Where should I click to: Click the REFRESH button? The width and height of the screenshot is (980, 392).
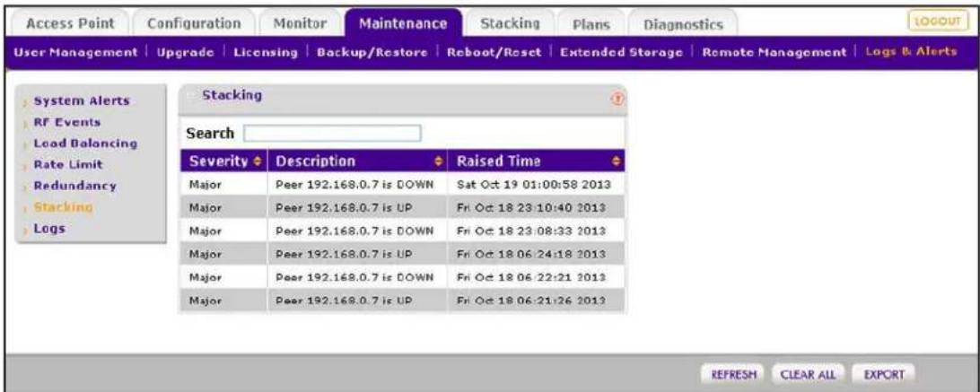click(x=734, y=374)
